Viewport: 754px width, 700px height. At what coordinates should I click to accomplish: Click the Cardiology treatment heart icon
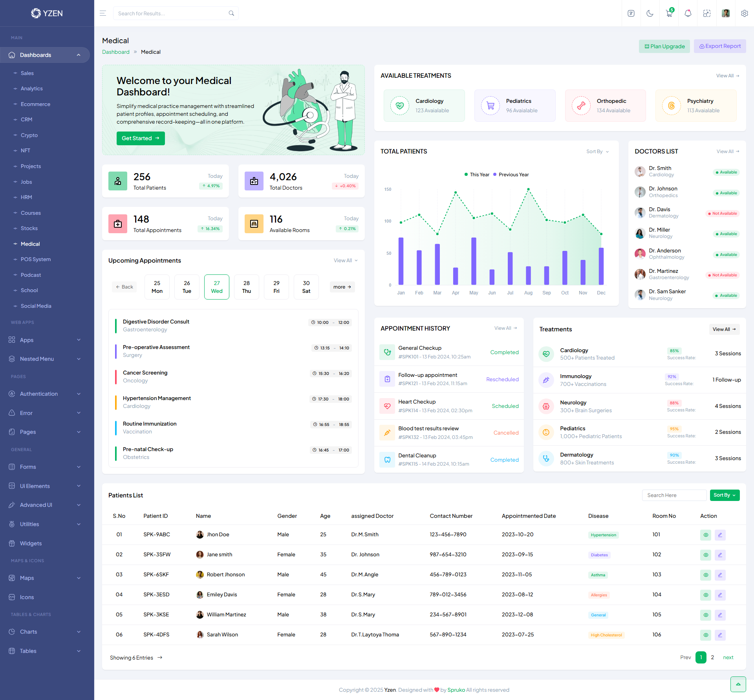pos(400,106)
